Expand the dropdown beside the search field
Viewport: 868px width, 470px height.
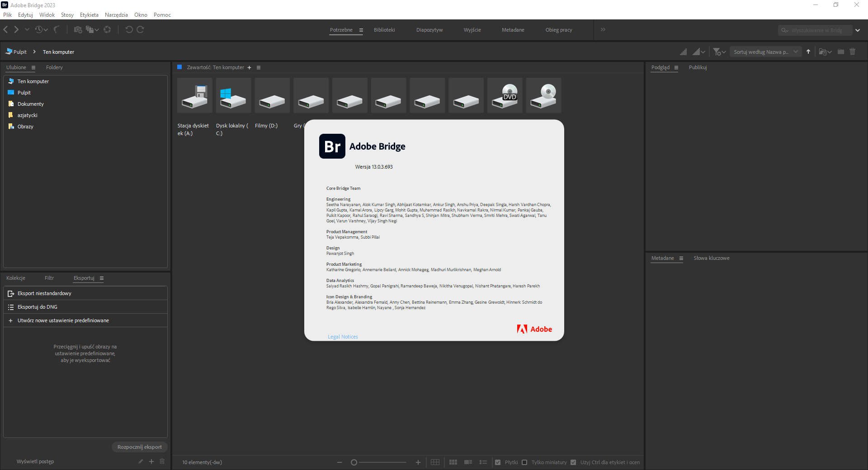pyautogui.click(x=858, y=30)
